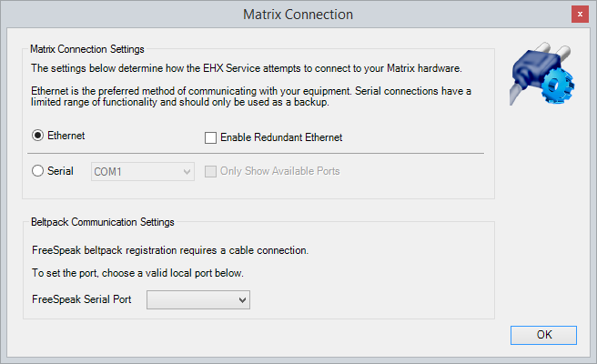Click the FreeSpeak Serial Port label
The height and width of the screenshot is (364, 597).
click(81, 298)
